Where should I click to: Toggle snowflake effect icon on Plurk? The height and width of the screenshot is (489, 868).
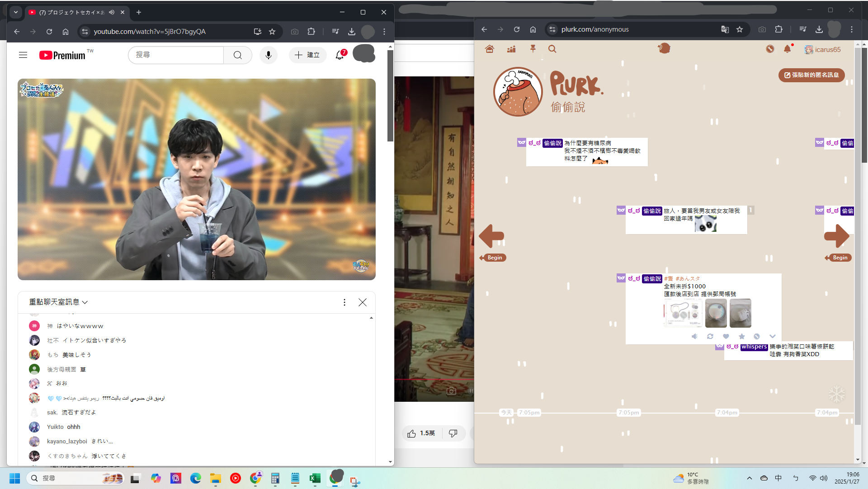coord(837,394)
